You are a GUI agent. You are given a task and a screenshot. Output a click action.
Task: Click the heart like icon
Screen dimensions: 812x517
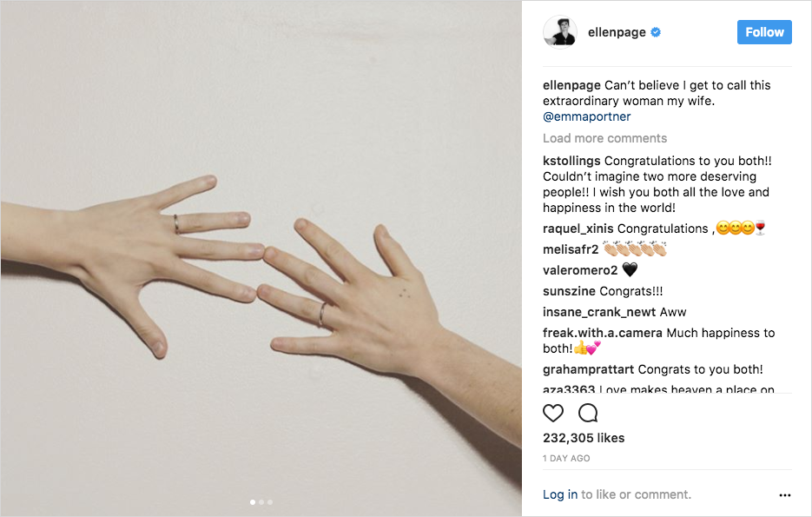click(552, 413)
